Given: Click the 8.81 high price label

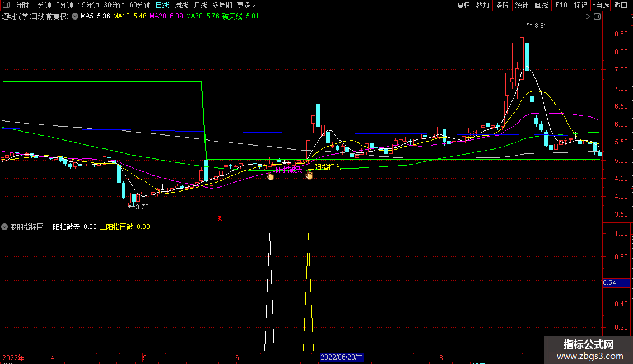Looking at the screenshot, I should tap(541, 25).
